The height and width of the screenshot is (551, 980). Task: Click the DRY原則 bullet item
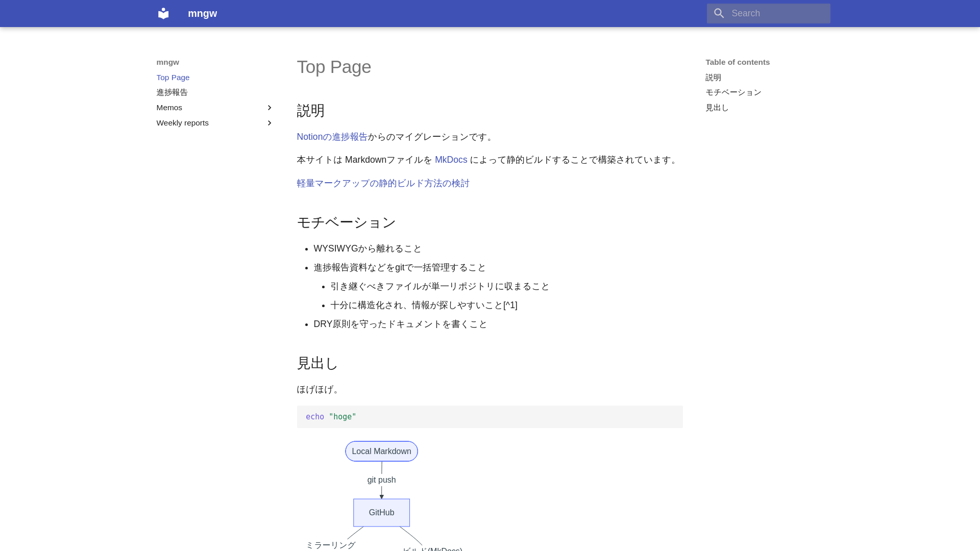click(x=401, y=324)
